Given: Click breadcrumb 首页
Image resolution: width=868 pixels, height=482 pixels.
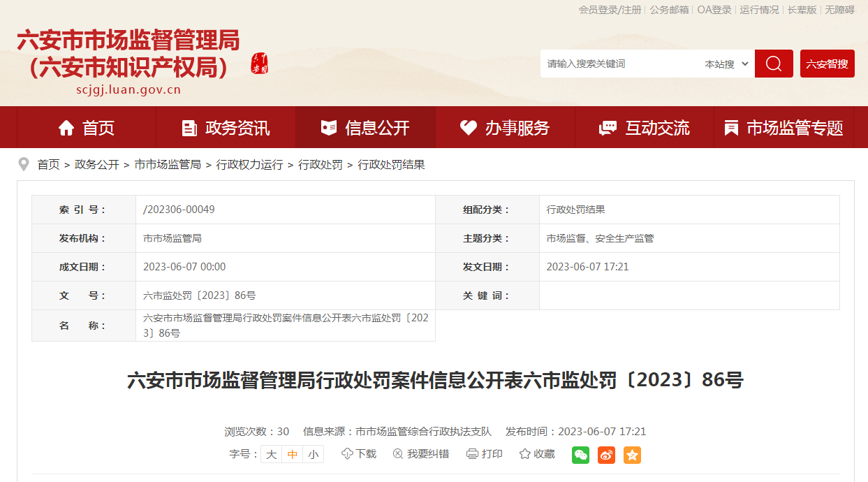Looking at the screenshot, I should click(x=48, y=165).
